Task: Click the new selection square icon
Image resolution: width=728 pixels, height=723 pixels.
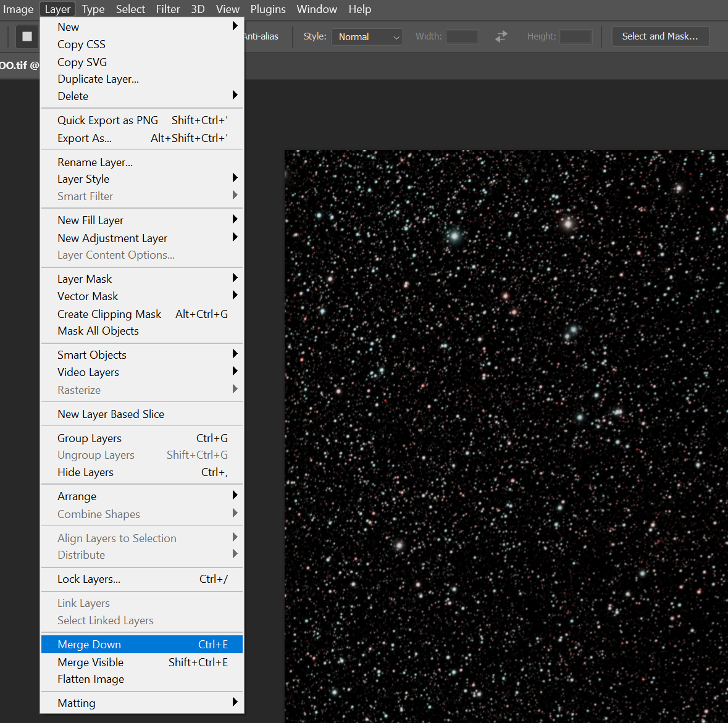Action: tap(27, 36)
